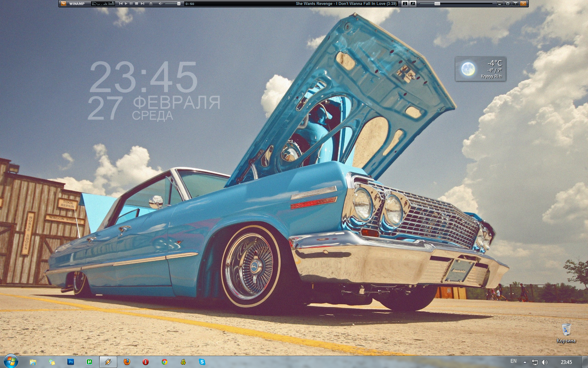Launch Firefox from the taskbar
Viewport: 588px width, 368px height.
127,362
